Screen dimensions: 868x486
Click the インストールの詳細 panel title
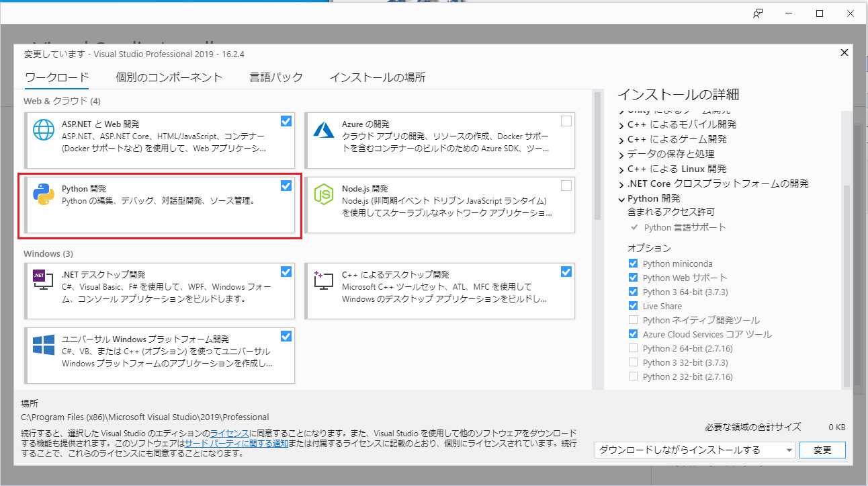point(678,95)
